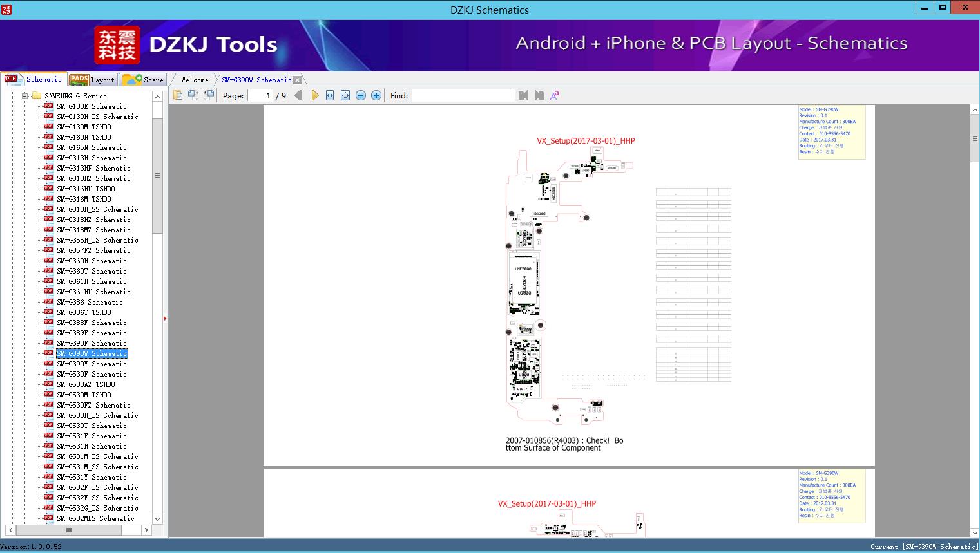Click the board layout drawing on page 1
Viewport: 980px width, 553px height.
570,286
